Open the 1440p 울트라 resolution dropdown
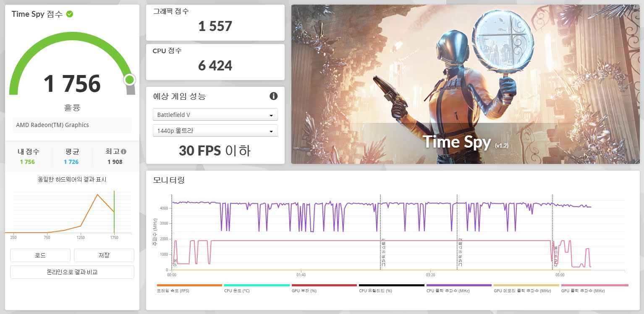Image resolution: width=644 pixels, height=314 pixels. (215, 130)
